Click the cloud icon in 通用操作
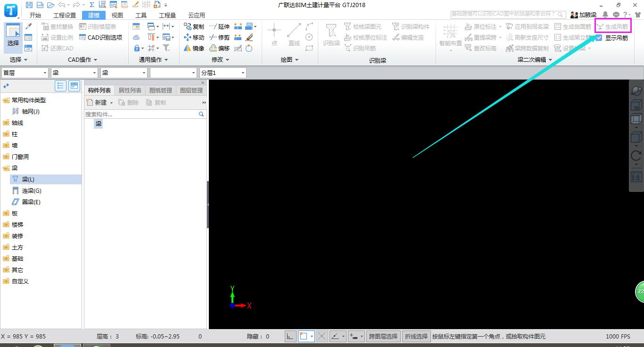Viewport: 644px width, 347px height. (x=136, y=37)
